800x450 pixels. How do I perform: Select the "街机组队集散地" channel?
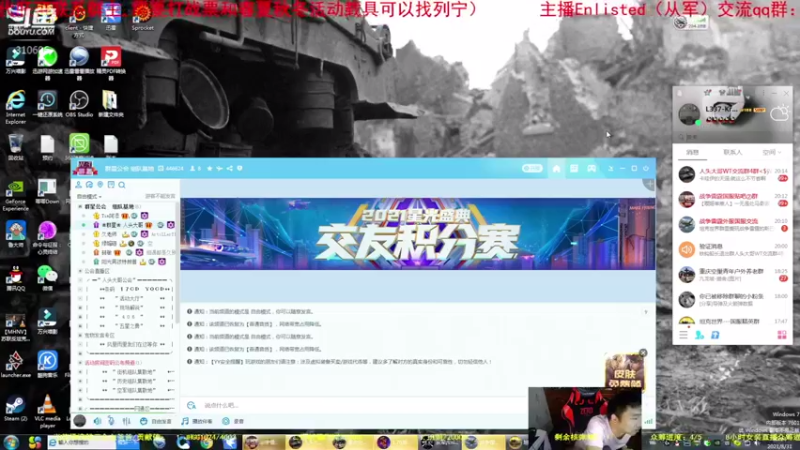134,372
